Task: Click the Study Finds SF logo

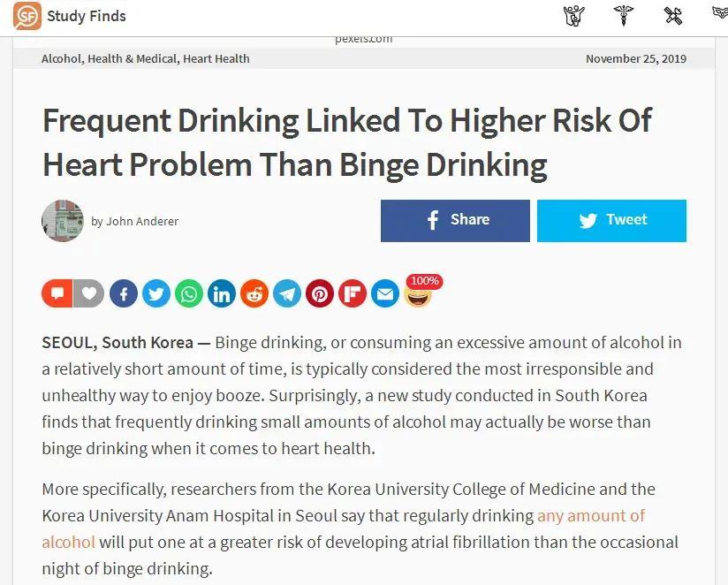Action: pos(27,16)
